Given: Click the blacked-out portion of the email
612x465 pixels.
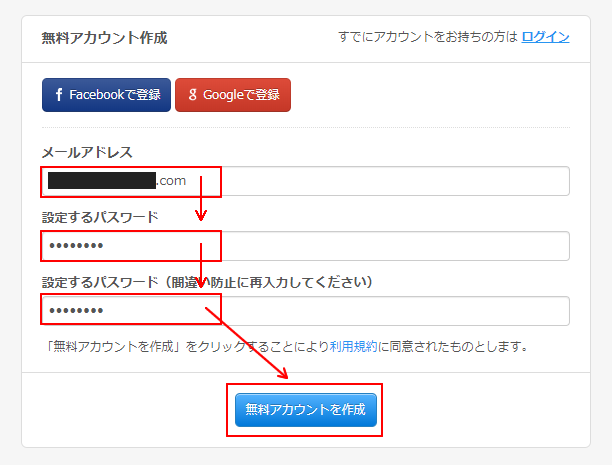Looking at the screenshot, I should click(x=101, y=181).
